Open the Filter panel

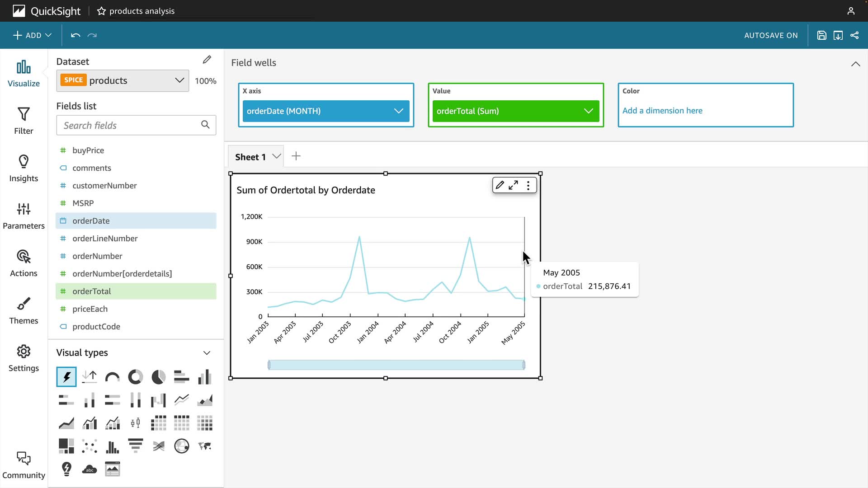(x=24, y=121)
